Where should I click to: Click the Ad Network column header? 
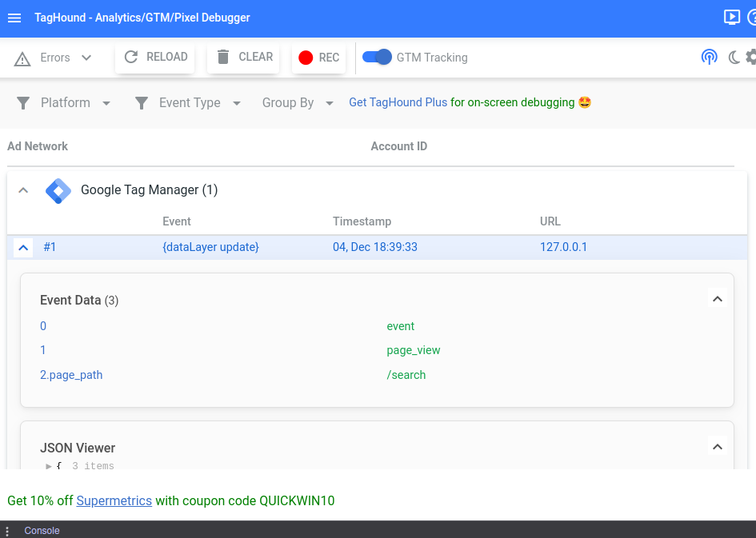[x=38, y=146]
